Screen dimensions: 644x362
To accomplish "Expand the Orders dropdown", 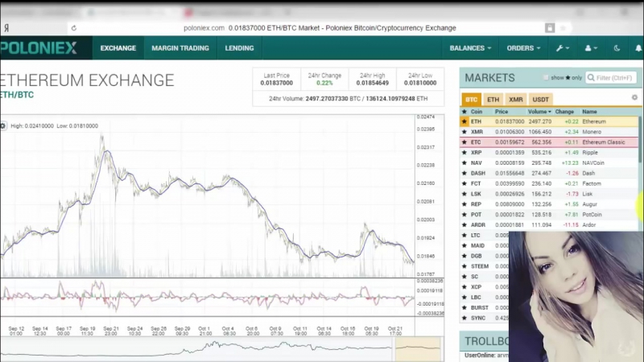I will point(523,48).
